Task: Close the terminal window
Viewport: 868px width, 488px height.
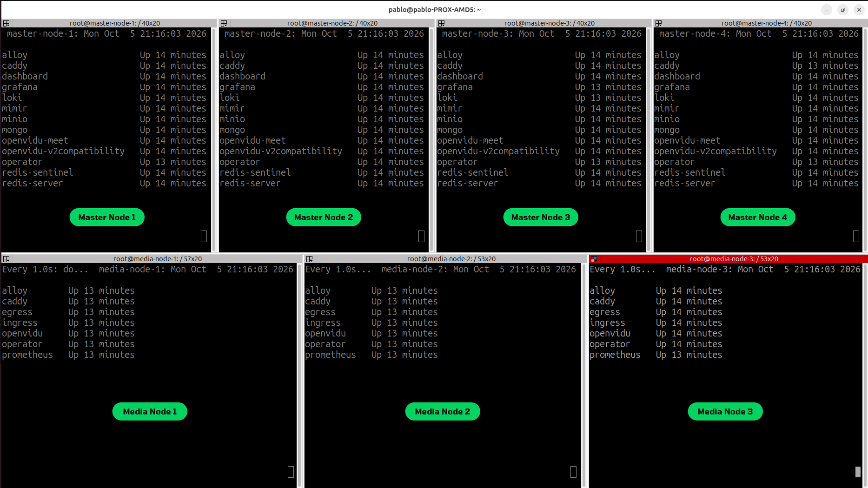Action: point(859,10)
